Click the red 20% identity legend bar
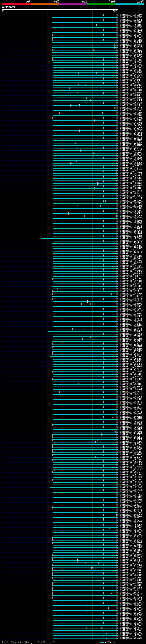This screenshot has height=644, width=146. 16,4
